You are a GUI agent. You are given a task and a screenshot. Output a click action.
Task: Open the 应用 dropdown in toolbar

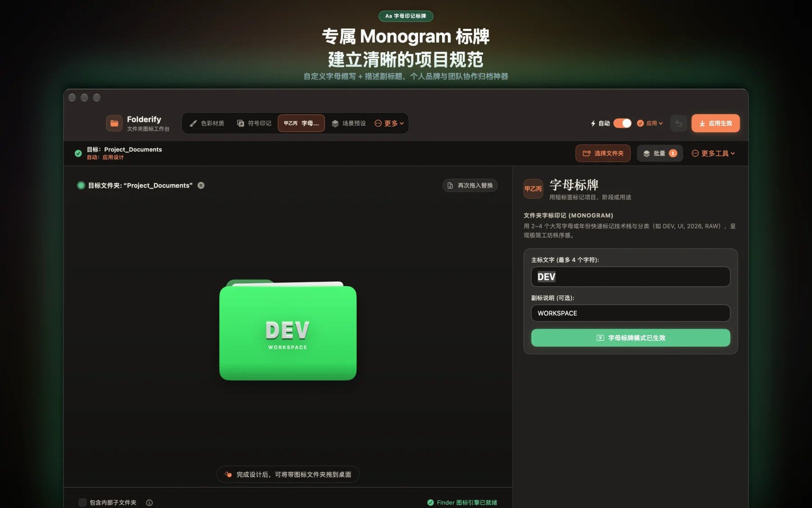tap(650, 123)
